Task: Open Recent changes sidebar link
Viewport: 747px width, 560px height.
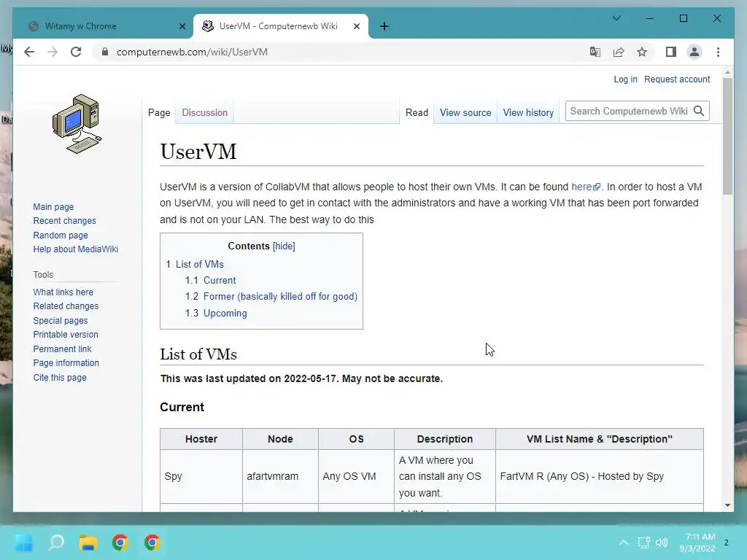Action: pyautogui.click(x=65, y=221)
